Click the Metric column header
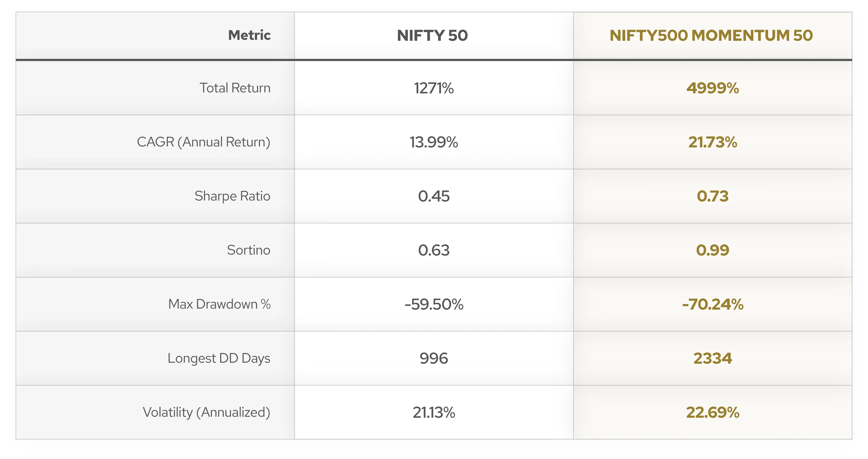The width and height of the screenshot is (868, 459). [249, 35]
